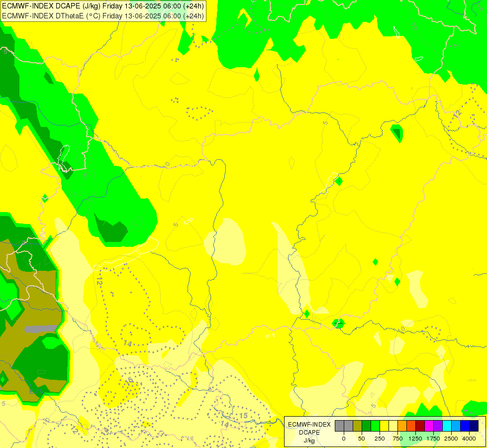Screen dimensions: 487x448
Task: Click the dark green legend swatch
Action: pos(367,426)
